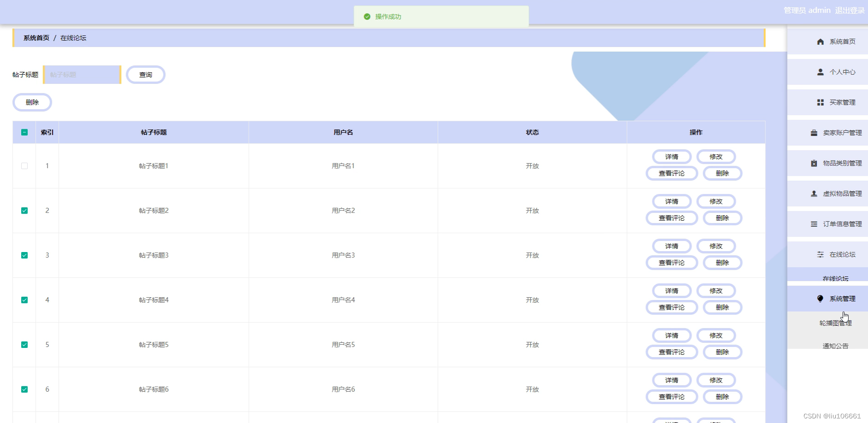
Task: Collapse 在线论坛 sidebar menu
Action: pos(827,254)
